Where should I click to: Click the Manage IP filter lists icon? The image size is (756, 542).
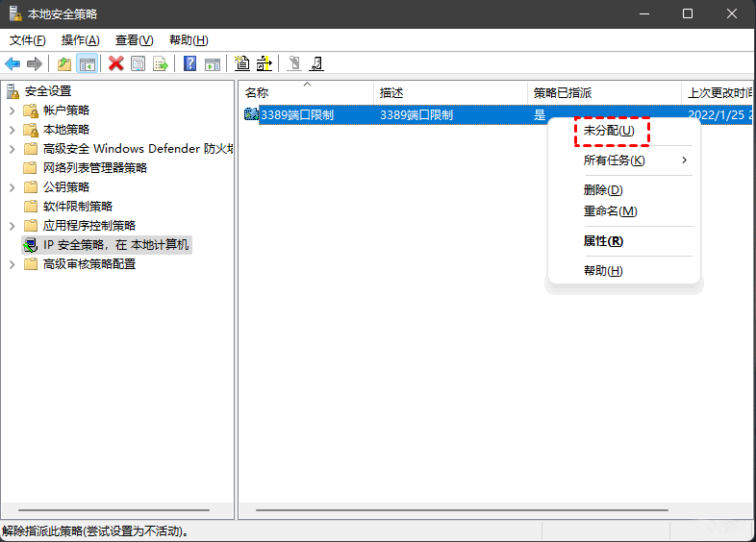(x=265, y=63)
